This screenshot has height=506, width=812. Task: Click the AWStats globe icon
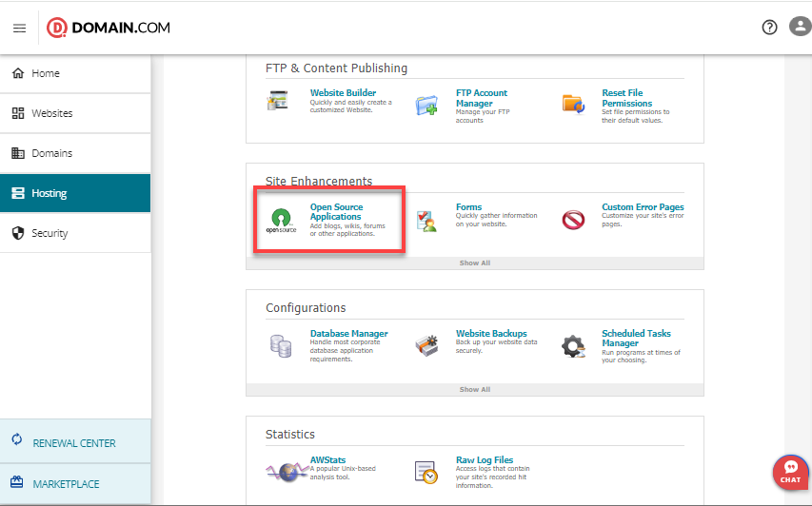click(287, 472)
